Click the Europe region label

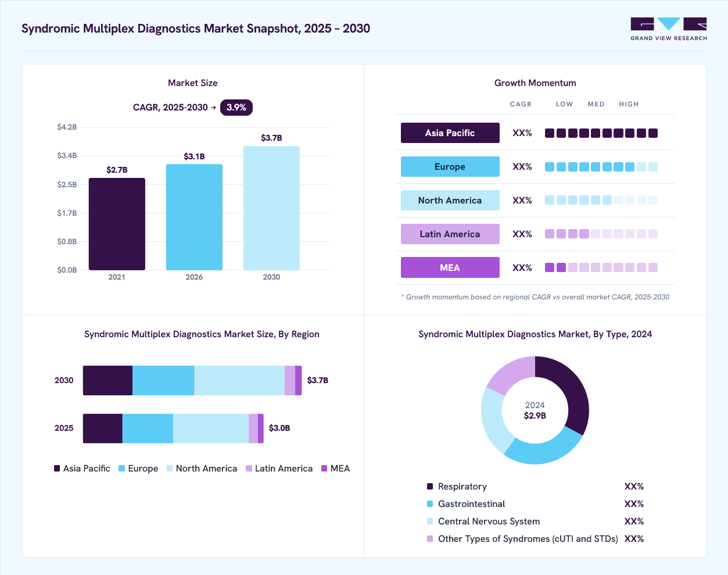coord(450,167)
